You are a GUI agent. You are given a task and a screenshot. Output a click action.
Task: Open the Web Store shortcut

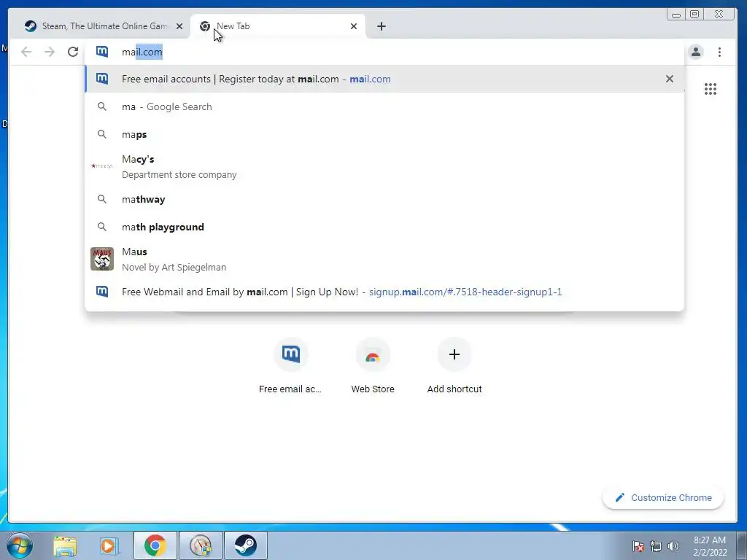(373, 366)
